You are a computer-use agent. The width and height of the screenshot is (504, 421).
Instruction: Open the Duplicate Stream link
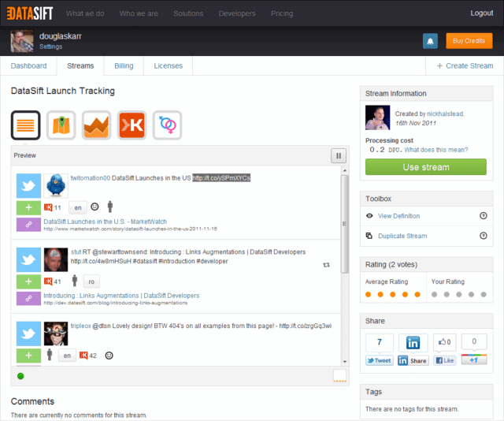coord(402,236)
